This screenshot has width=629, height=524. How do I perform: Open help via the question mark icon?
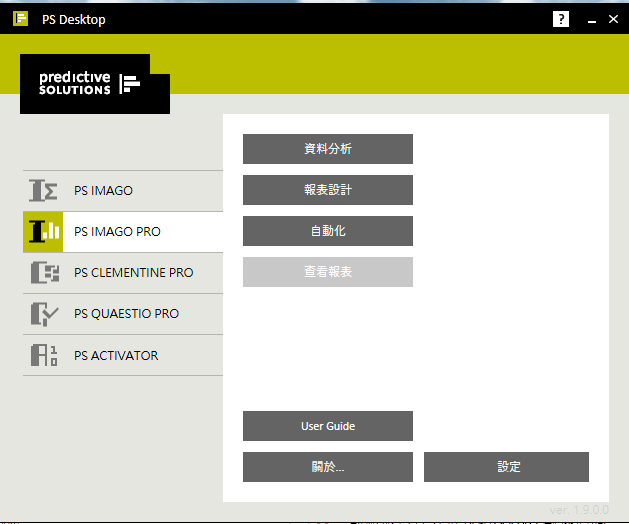tap(560, 19)
